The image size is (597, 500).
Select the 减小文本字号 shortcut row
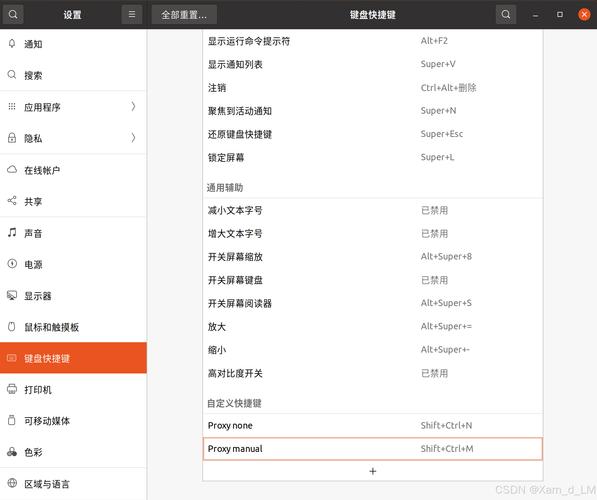click(x=373, y=210)
